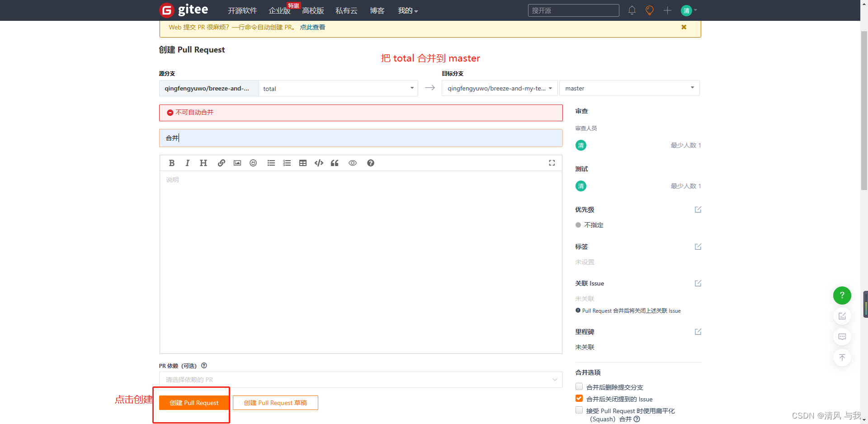Open emoji picker smiley icon
Screen dimensions: 868x424
point(253,163)
